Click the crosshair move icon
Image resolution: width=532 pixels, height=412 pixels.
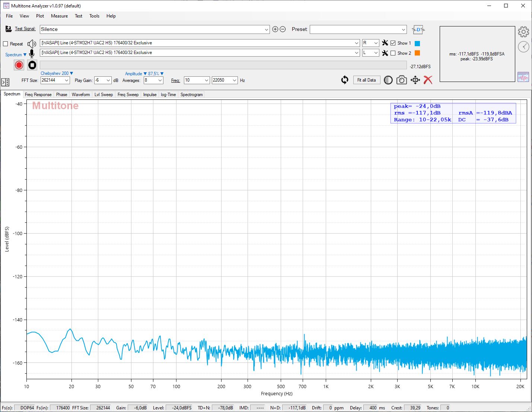pos(415,80)
